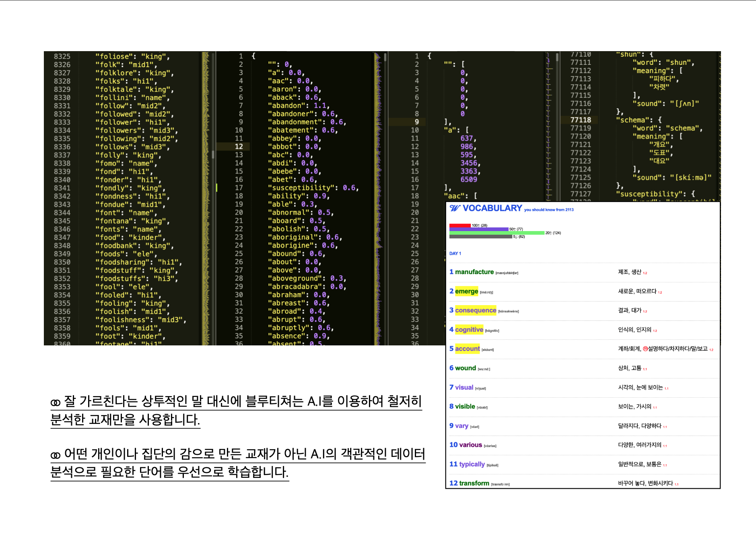Click the W logo beside VOCABULARY
Screen dimensions: 756x535
coord(455,208)
